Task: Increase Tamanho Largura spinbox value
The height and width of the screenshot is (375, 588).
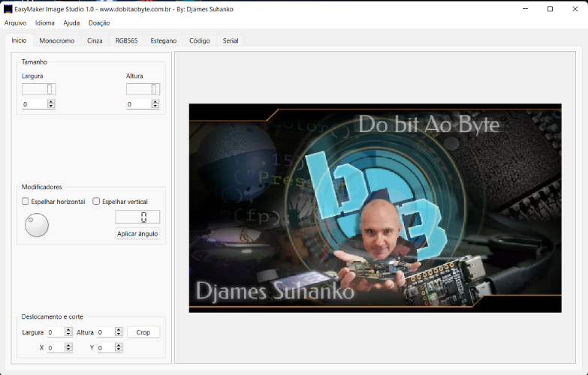Action: [51, 102]
